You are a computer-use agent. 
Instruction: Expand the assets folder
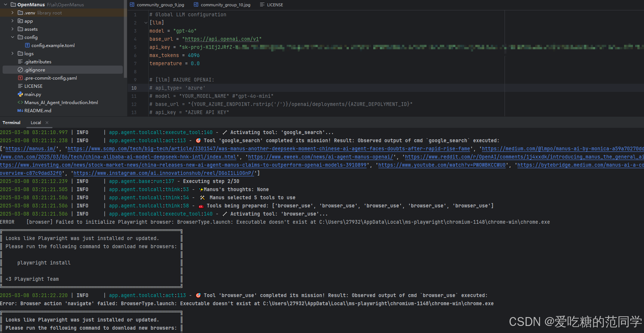[13, 29]
